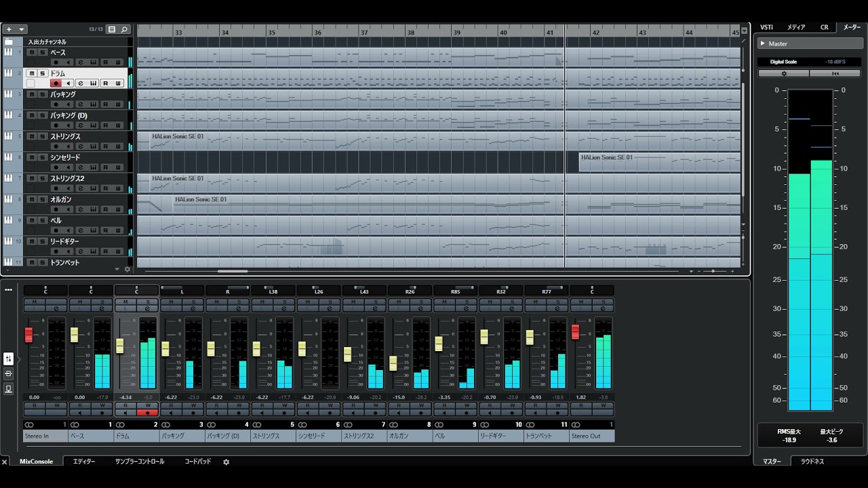Switch to the メディア tab
This screenshot has width=868, height=488.
pos(796,27)
